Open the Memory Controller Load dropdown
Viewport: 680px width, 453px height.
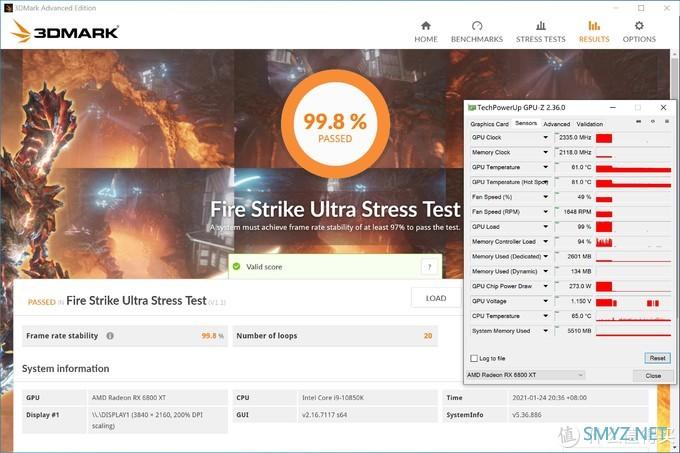click(546, 241)
